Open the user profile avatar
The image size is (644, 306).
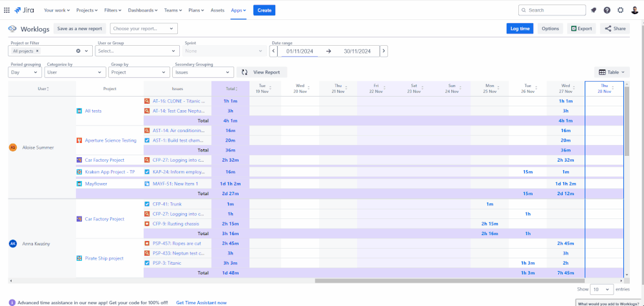634,10
